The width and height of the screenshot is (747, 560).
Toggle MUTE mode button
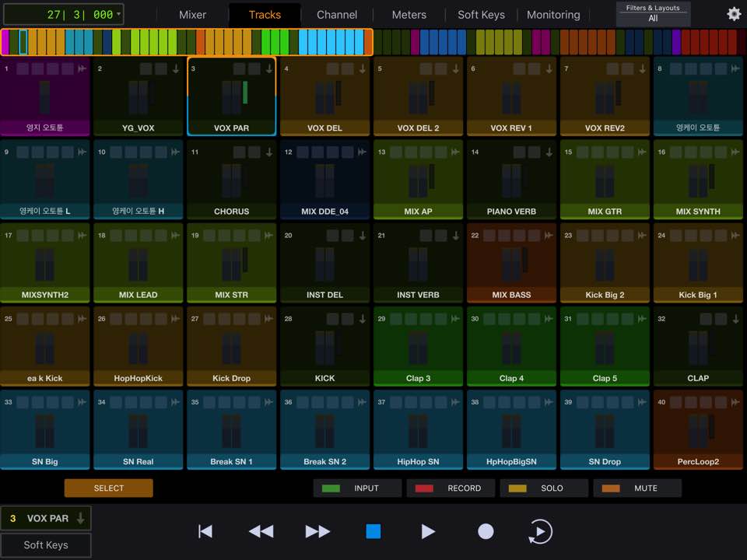637,488
